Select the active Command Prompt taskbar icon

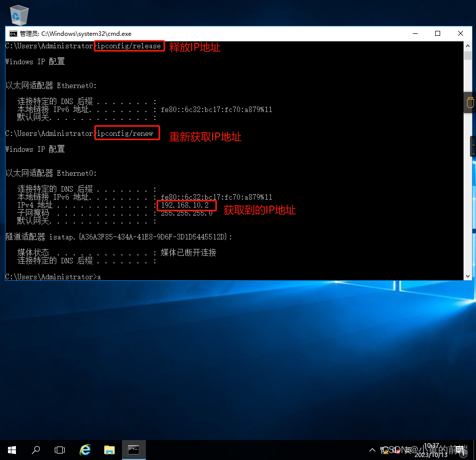point(133,450)
